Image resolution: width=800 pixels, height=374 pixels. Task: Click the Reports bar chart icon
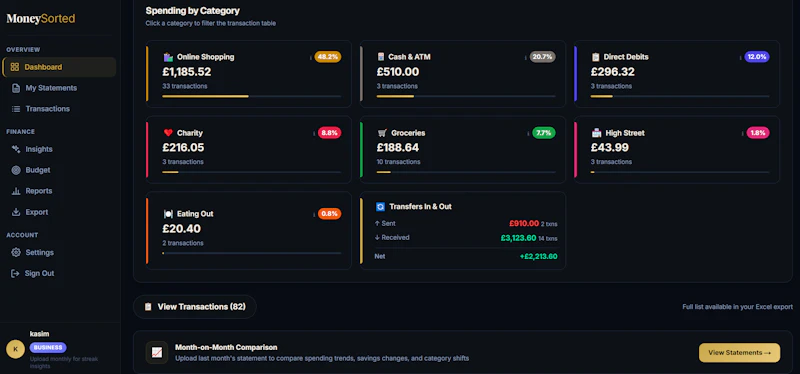(16, 191)
